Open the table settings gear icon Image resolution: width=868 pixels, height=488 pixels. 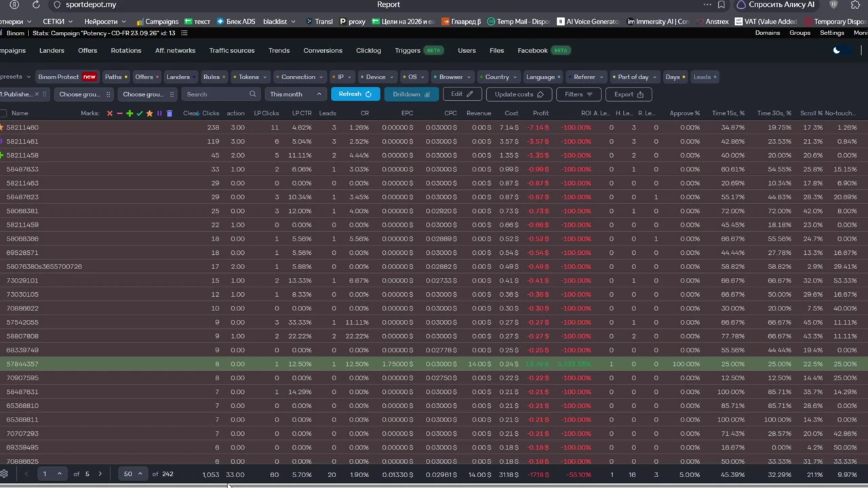point(4,474)
